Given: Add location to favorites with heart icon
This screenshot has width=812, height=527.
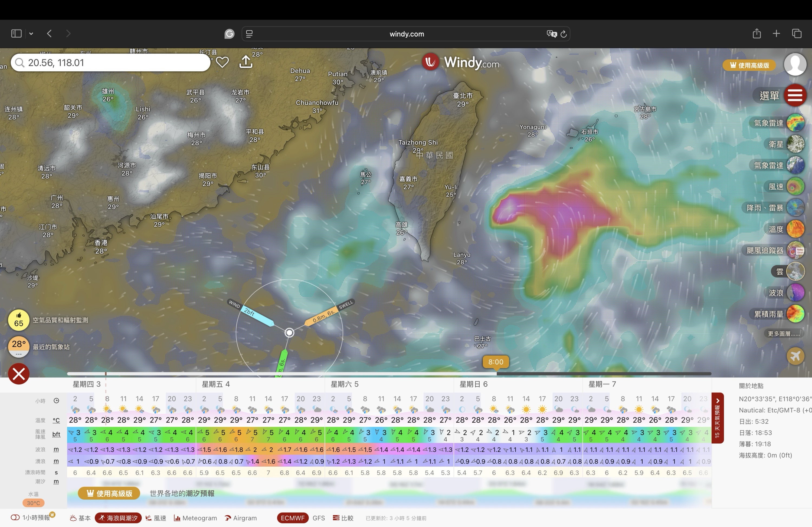Looking at the screenshot, I should [222, 62].
